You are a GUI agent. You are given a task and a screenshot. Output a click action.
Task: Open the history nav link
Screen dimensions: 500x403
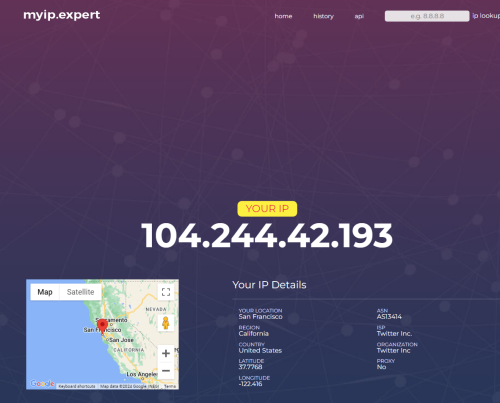click(x=323, y=16)
